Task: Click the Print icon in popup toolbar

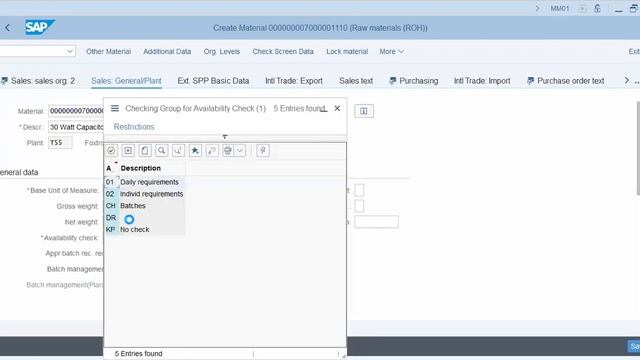Action: [x=228, y=151]
